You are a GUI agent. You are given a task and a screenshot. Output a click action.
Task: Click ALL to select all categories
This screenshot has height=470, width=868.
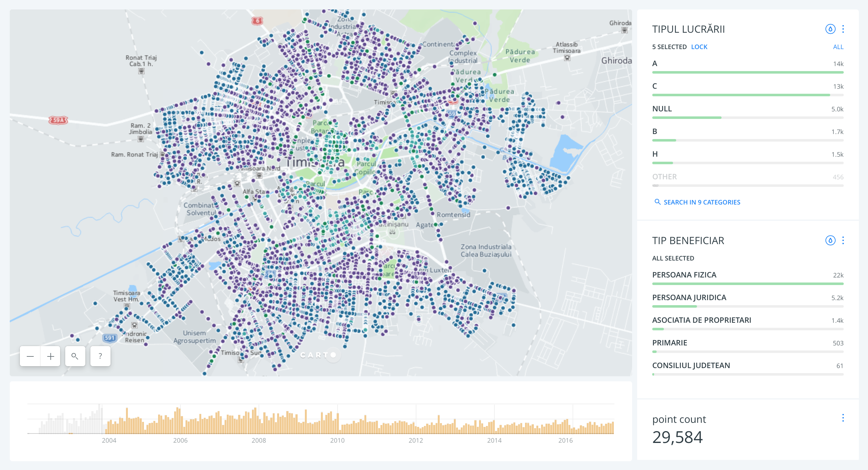838,47
